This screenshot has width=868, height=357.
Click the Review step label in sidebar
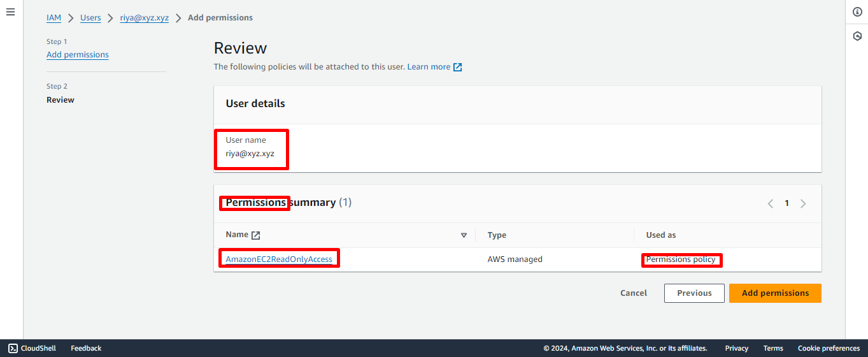(x=60, y=100)
